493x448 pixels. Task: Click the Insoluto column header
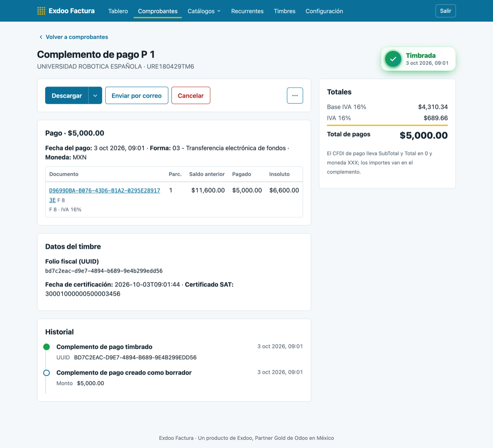[x=279, y=174]
